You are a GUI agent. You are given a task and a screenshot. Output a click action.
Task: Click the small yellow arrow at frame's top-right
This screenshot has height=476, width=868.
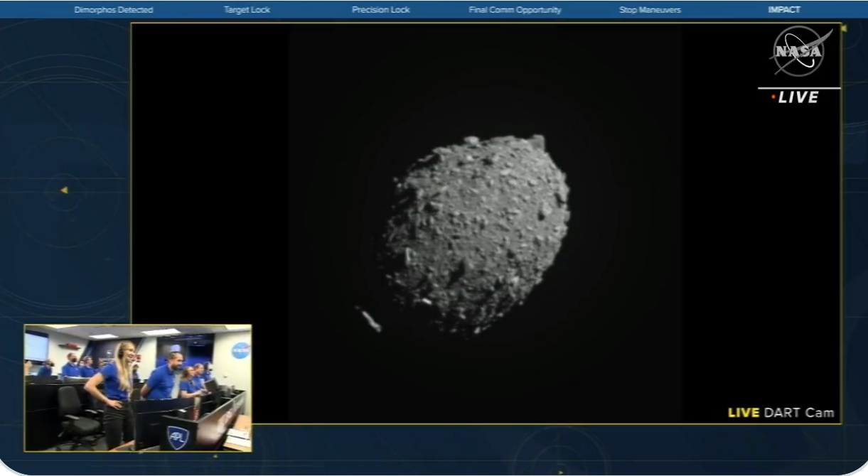tap(844, 28)
